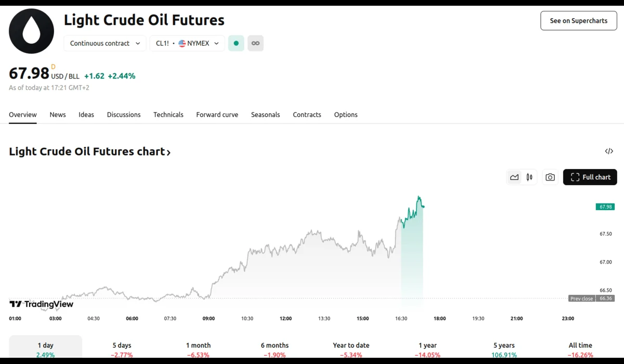Click the green market status indicator
Image resolution: width=624 pixels, height=364 pixels.
point(236,43)
